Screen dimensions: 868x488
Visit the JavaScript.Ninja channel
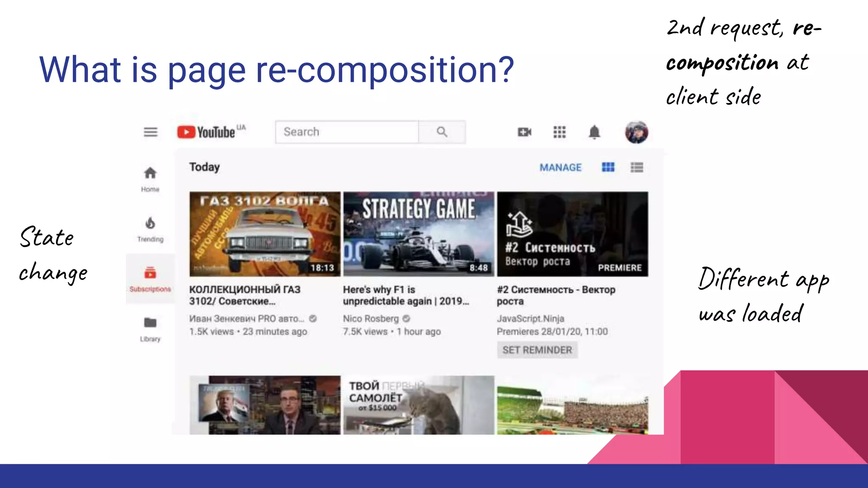coord(531,319)
